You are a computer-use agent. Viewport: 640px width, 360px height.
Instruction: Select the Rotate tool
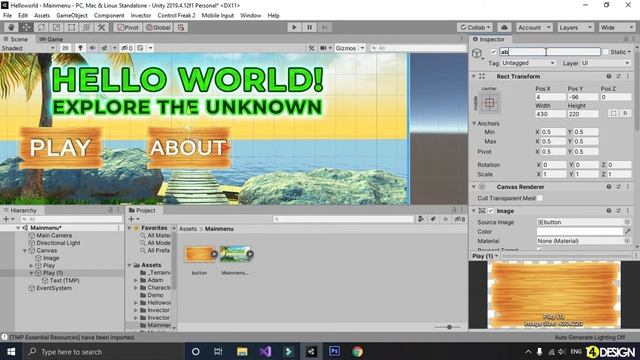(41, 27)
